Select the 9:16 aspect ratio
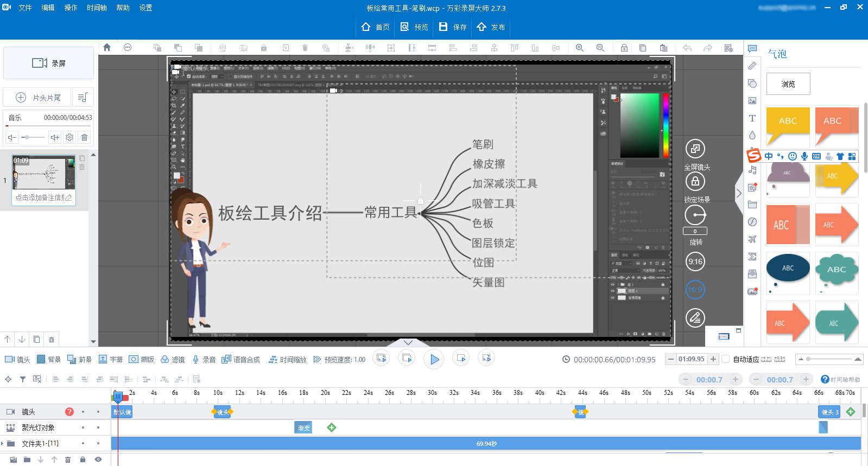 coord(695,261)
